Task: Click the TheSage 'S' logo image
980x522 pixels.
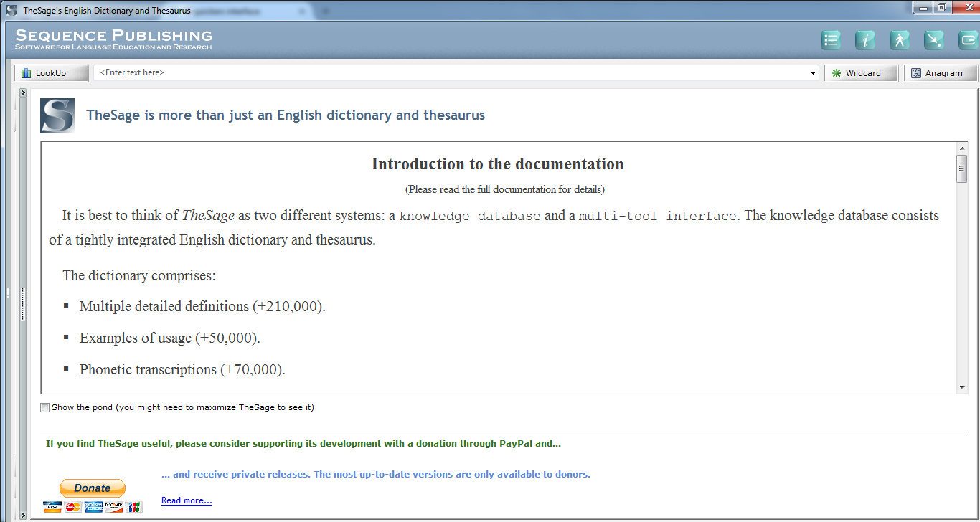Action: 57,115
